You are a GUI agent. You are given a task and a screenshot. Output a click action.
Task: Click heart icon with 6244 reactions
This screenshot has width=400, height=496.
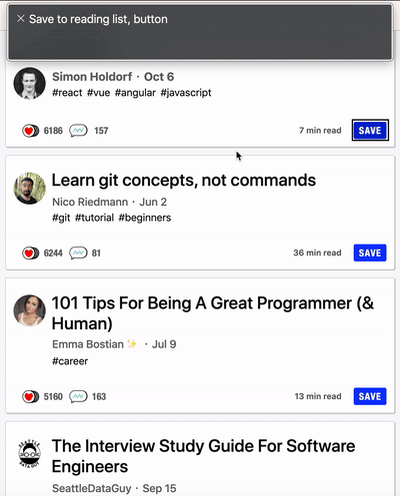[x=30, y=253]
